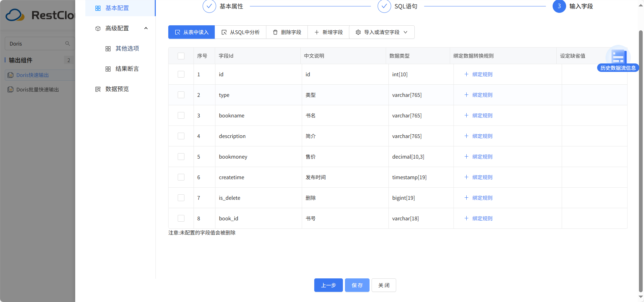The width and height of the screenshot is (644, 302).
Task: Click 绑定规则 link in the bookname row
Action: tap(478, 115)
